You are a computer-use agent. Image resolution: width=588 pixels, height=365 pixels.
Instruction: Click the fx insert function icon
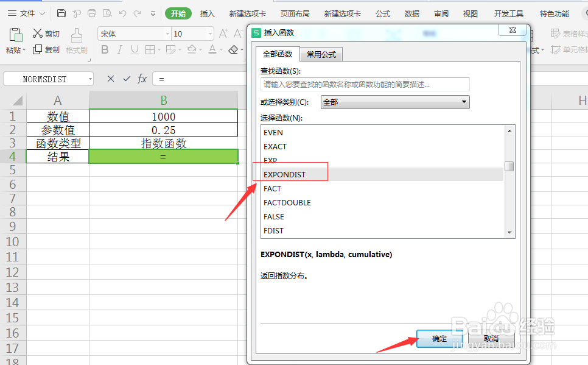point(142,79)
